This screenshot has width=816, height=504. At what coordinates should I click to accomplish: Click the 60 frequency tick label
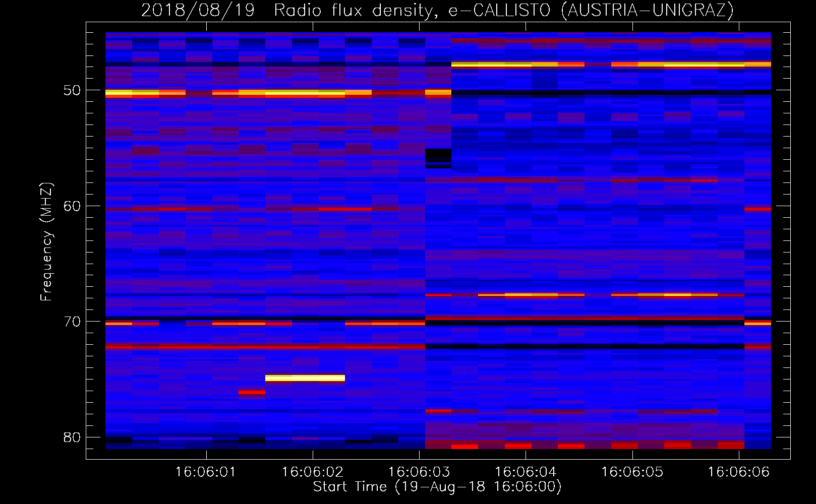[72, 206]
